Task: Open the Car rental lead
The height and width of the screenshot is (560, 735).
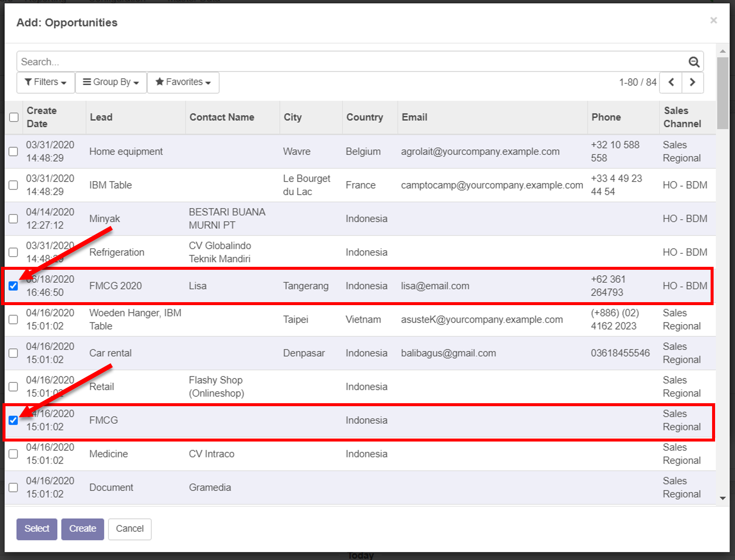Action: pos(111,353)
